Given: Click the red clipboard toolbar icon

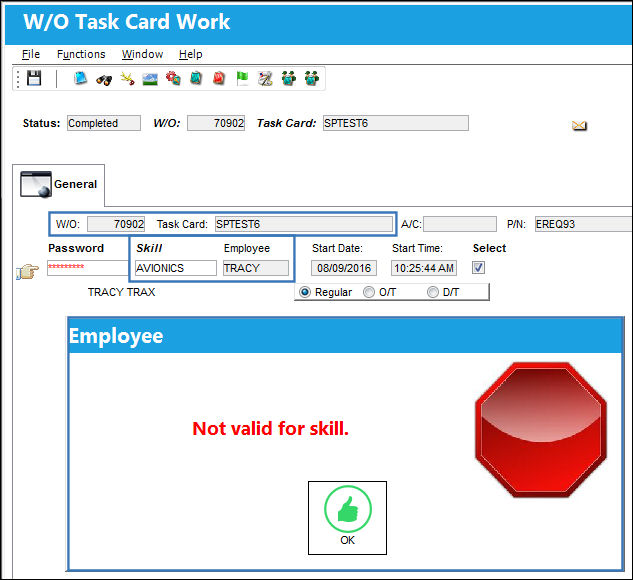Looking at the screenshot, I should (x=219, y=78).
